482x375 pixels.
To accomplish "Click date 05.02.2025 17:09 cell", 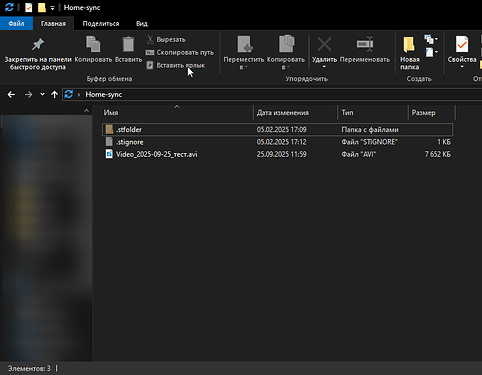I will coord(282,130).
